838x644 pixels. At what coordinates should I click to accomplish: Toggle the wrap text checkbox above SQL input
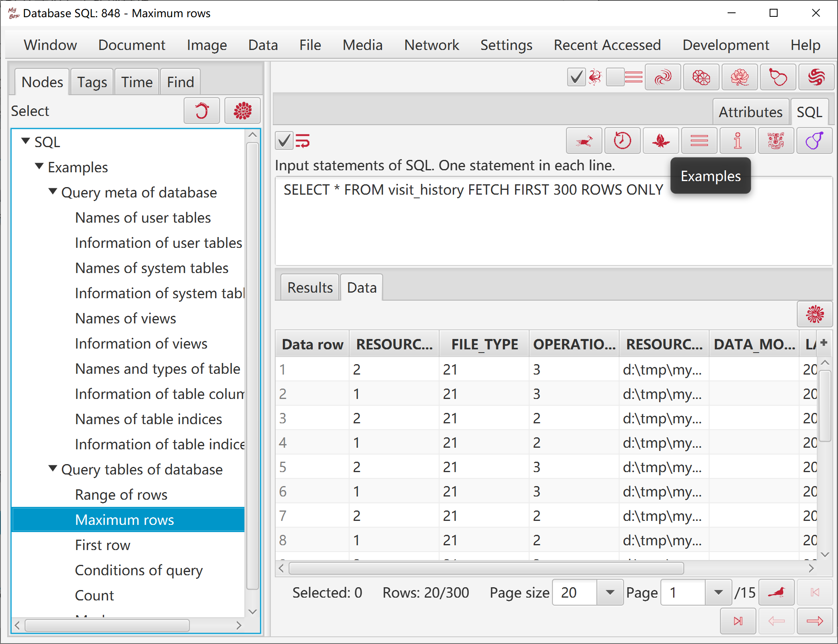[x=284, y=141]
